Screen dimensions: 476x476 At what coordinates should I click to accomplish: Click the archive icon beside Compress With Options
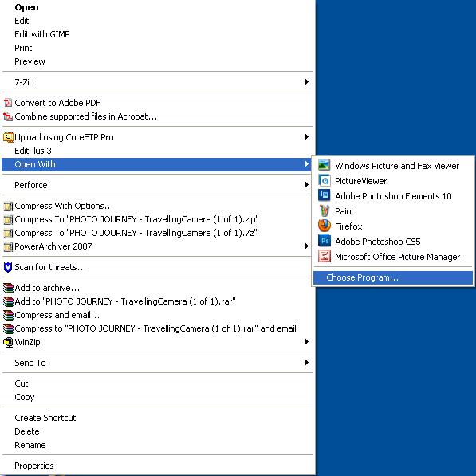click(x=8, y=207)
